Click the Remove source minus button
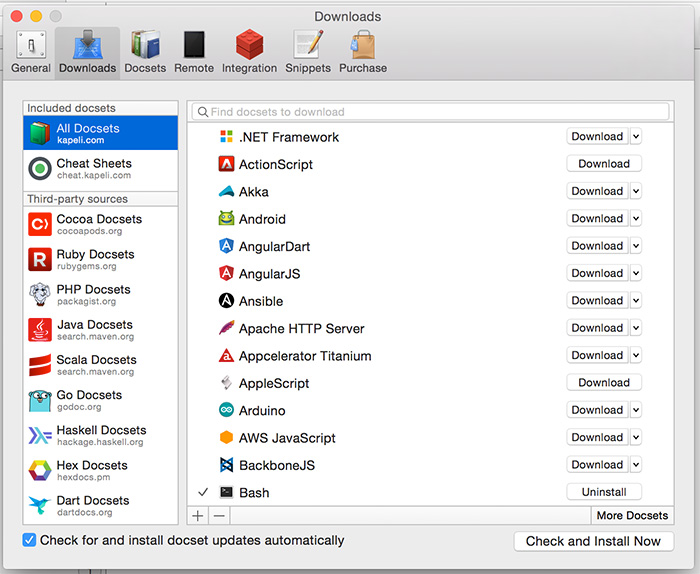The width and height of the screenshot is (700, 574). point(219,516)
